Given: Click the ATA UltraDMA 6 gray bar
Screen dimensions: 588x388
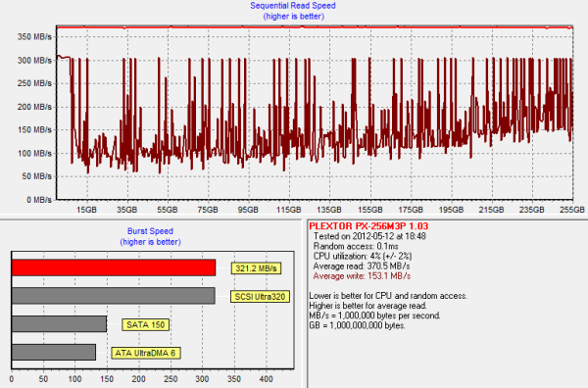Looking at the screenshot, I should pyautogui.click(x=54, y=353).
